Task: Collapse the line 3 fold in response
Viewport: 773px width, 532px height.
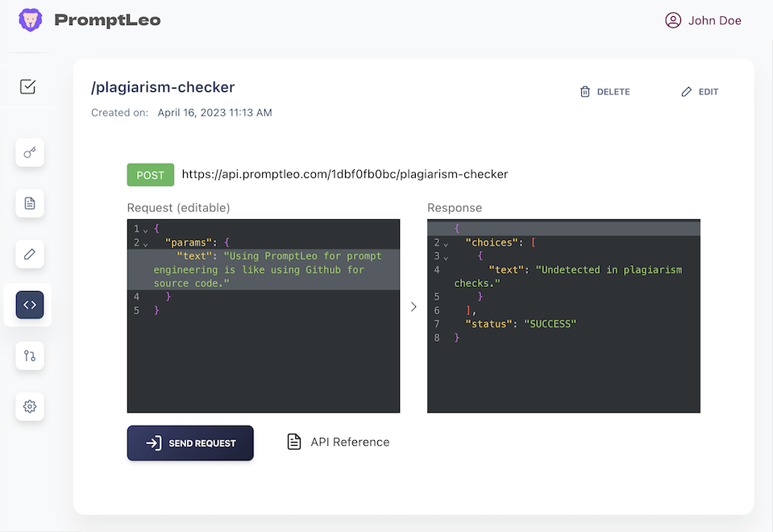Action: (446, 257)
